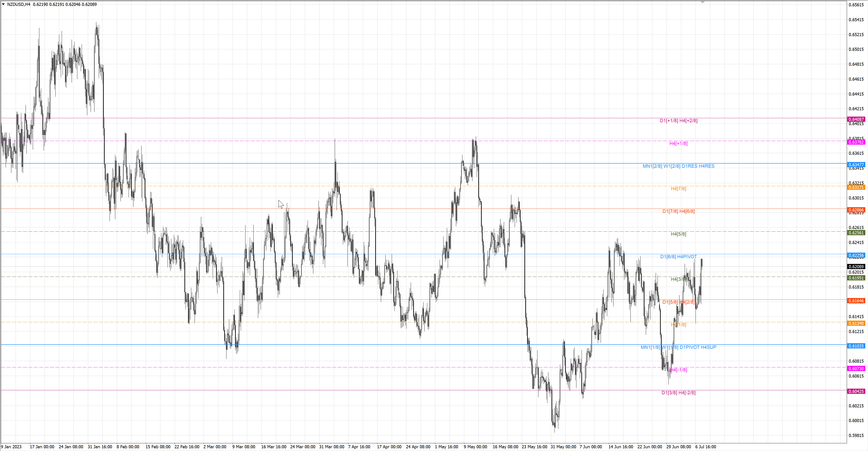Click the MN1[2/8] W1[2/8] D1RES H4RES label
The height and width of the screenshot is (451, 868).
(678, 166)
